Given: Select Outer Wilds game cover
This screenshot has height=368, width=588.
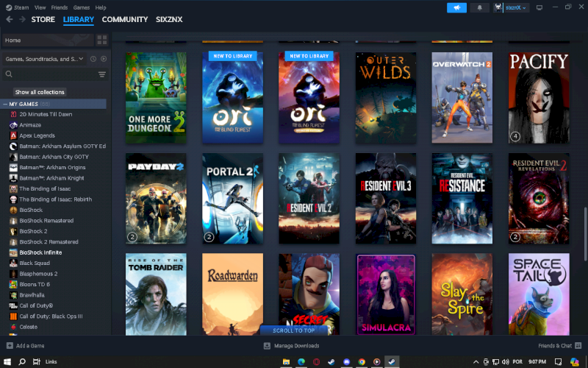Looking at the screenshot, I should coord(385,97).
